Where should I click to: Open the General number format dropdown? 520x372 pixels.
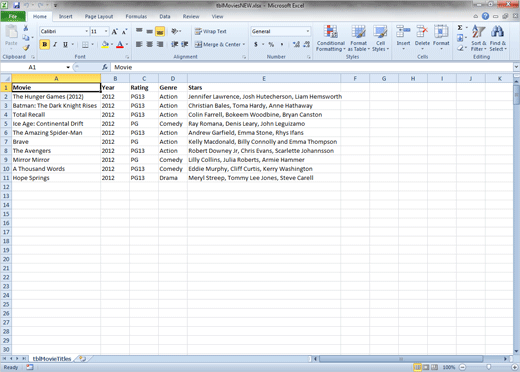(x=307, y=31)
